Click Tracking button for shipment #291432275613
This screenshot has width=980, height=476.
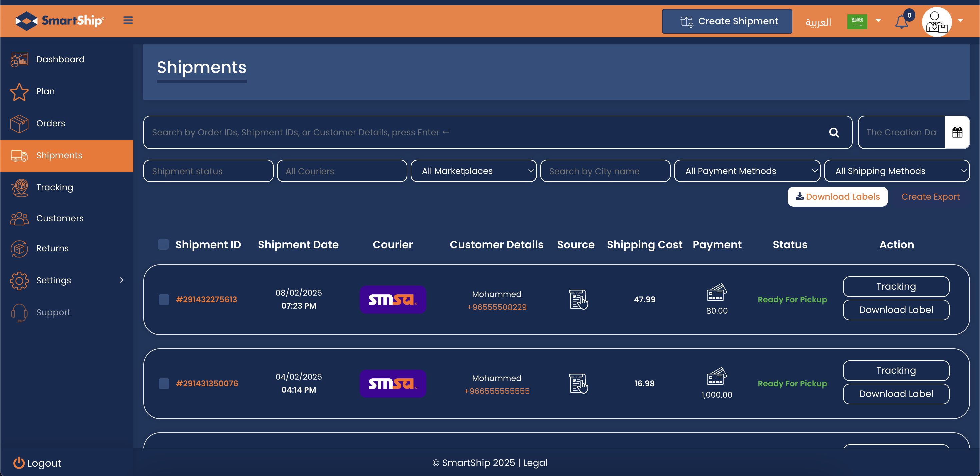[896, 286]
